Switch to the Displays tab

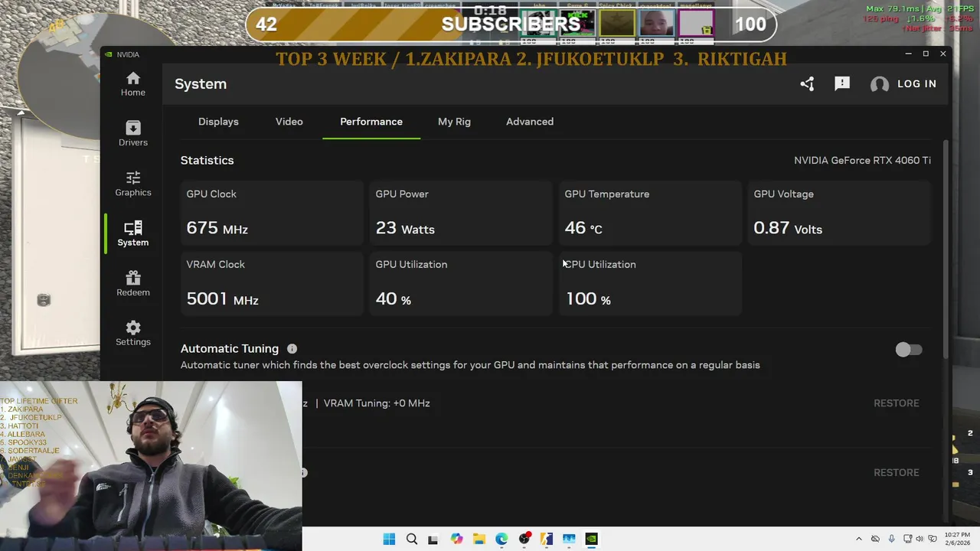[218, 122]
